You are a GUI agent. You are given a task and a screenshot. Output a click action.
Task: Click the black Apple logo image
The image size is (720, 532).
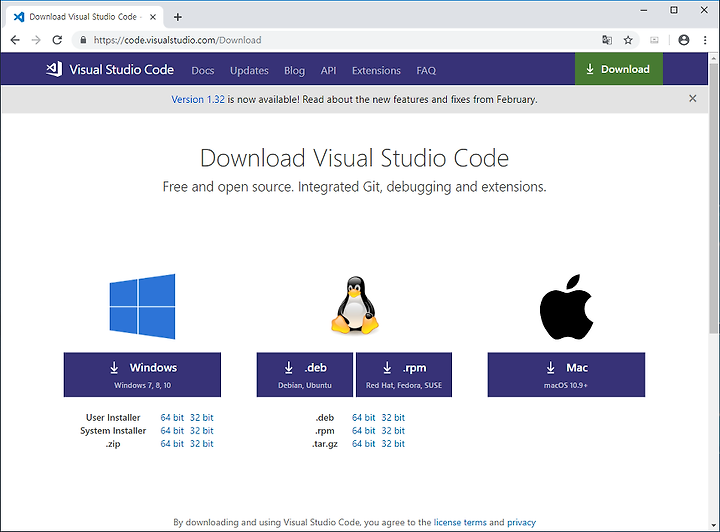(566, 307)
